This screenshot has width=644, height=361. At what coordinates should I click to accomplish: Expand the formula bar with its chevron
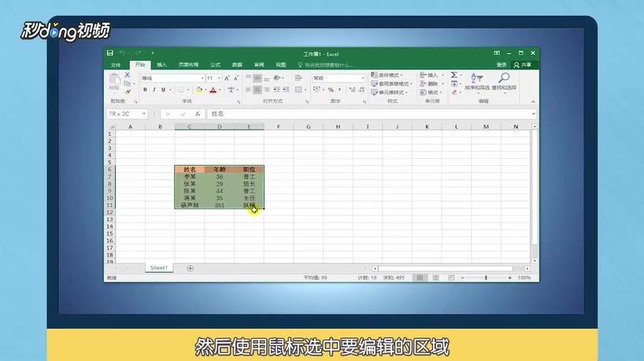point(533,113)
